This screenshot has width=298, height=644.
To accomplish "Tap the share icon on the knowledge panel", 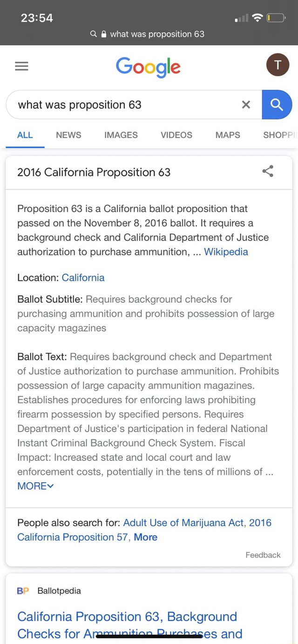I will coord(268,171).
